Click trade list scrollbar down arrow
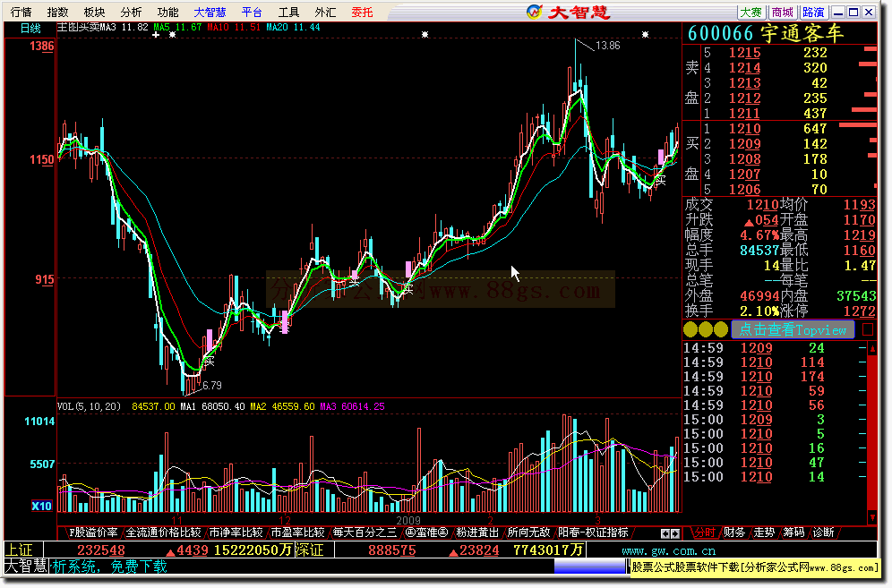This screenshot has height=588, width=892. pos(872,517)
